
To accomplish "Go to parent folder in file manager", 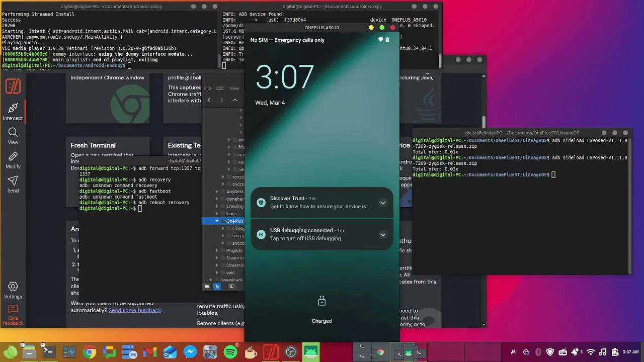I will coord(235,100).
